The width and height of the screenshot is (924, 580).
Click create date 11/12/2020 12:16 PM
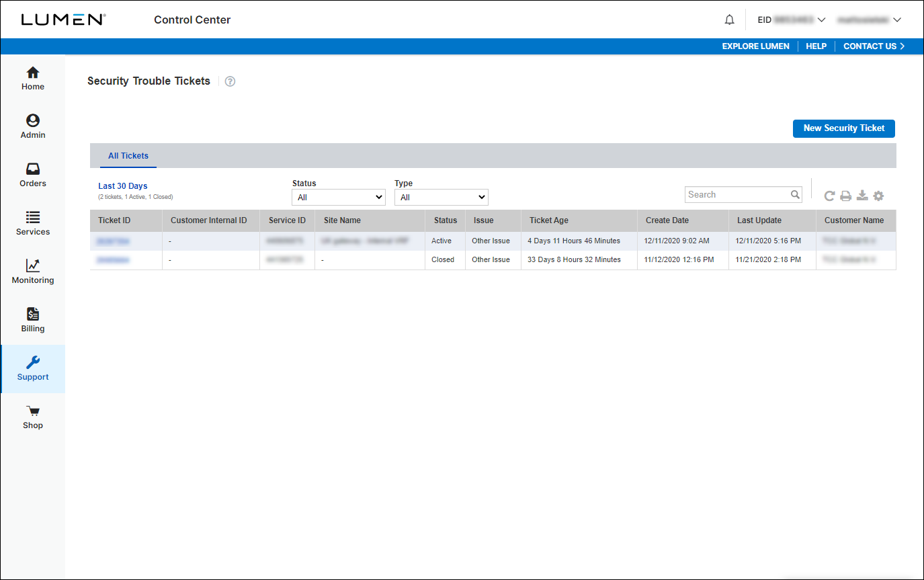pyautogui.click(x=679, y=259)
